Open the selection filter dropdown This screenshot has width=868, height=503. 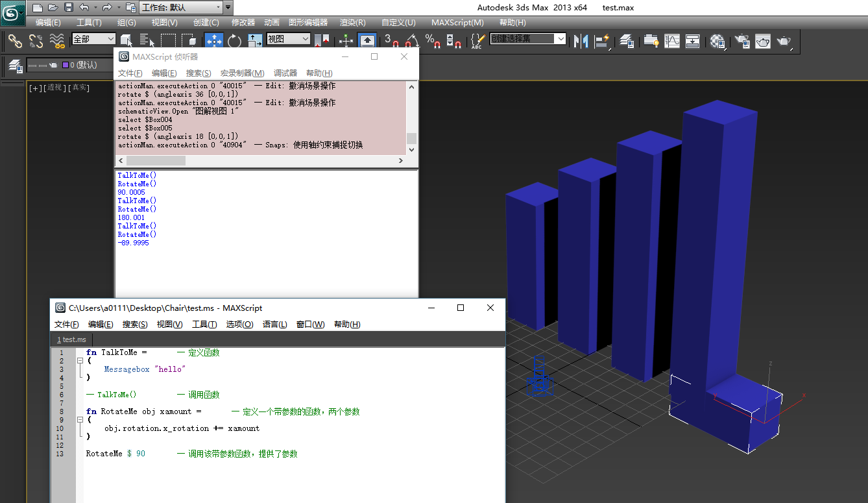pyautogui.click(x=93, y=39)
